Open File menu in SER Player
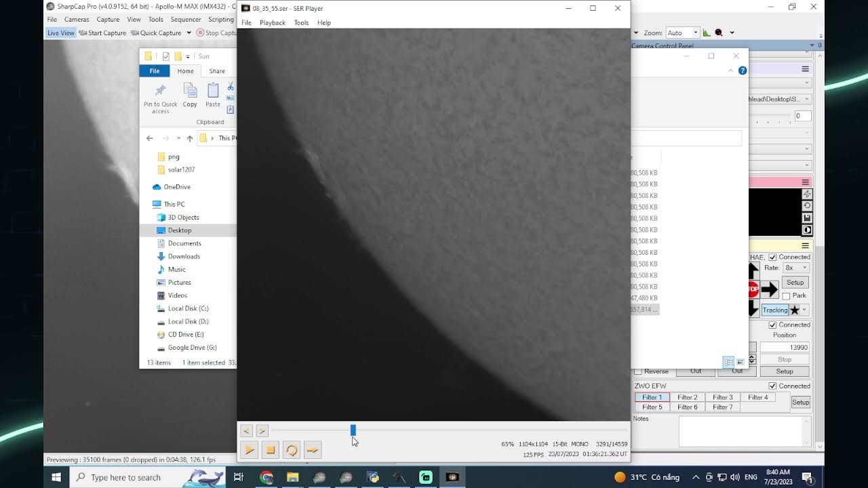The image size is (868, 488). [246, 22]
